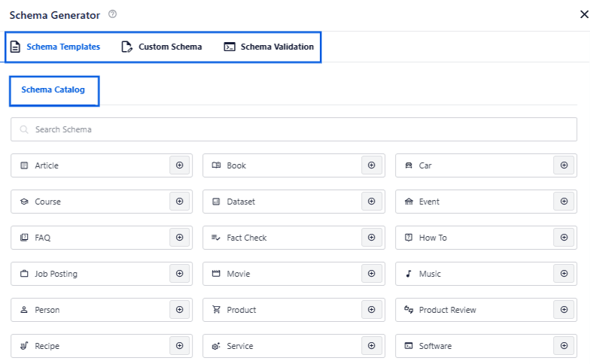
Task: Add the Fact Check schema with its plus icon
Action: (x=372, y=238)
